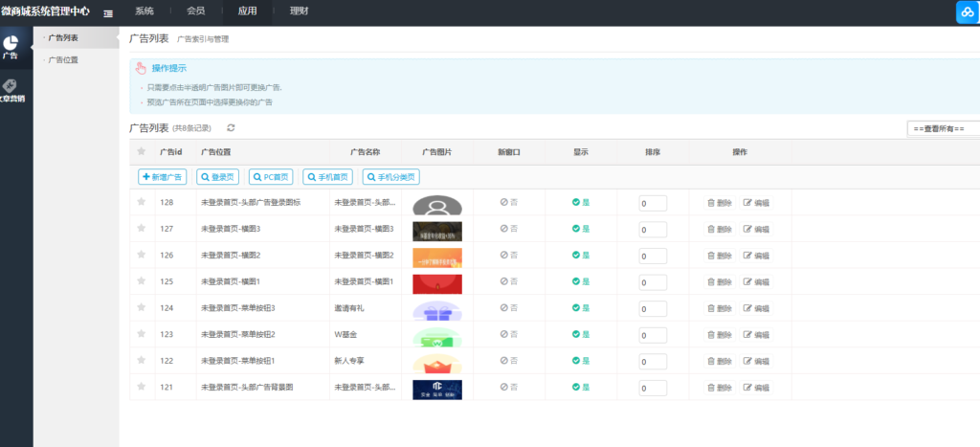Image resolution: width=980 pixels, height=447 pixels.
Task: Edit ad 121 with 编辑 button
Action: tap(756, 388)
